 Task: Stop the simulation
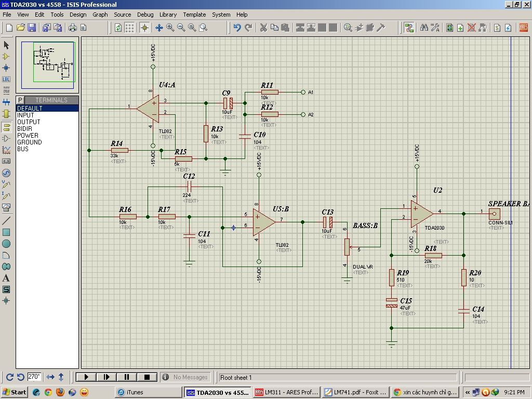pyautogui.click(x=147, y=377)
